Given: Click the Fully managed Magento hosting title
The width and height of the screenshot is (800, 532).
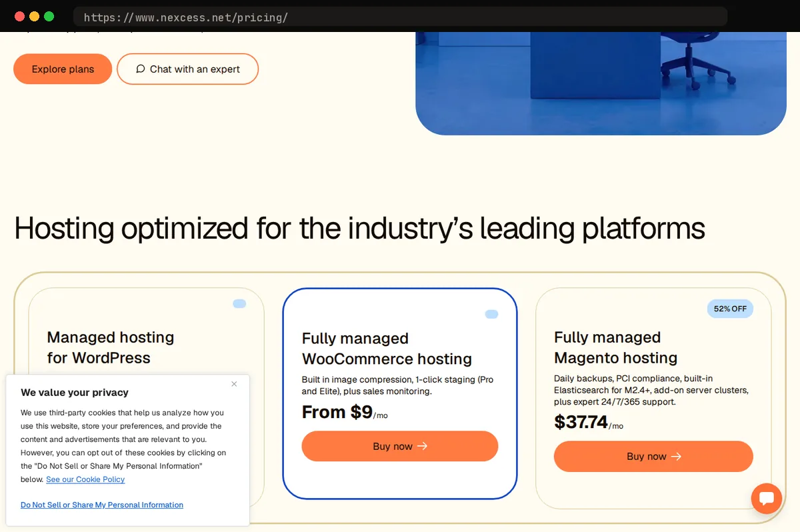Looking at the screenshot, I should pyautogui.click(x=615, y=347).
